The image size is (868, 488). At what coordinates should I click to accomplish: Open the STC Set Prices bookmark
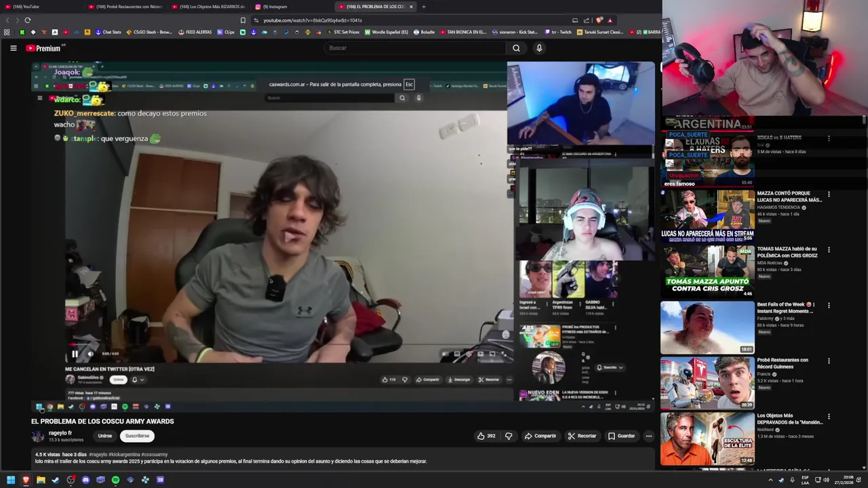[x=343, y=32]
